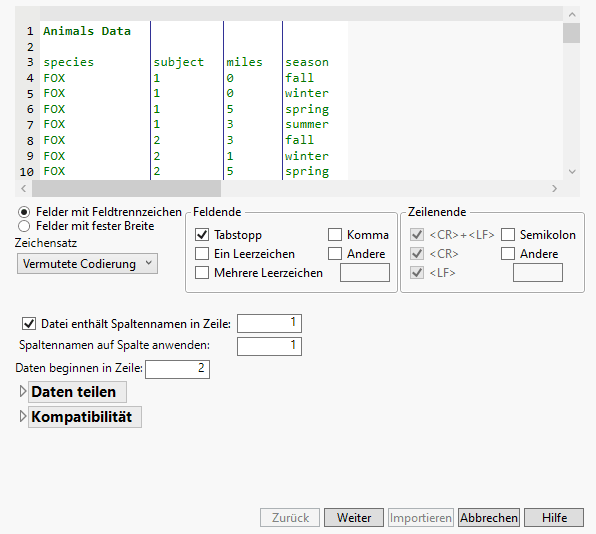This screenshot has width=596, height=534.
Task: Click preview scroll left arrow
Action: click(x=24, y=189)
